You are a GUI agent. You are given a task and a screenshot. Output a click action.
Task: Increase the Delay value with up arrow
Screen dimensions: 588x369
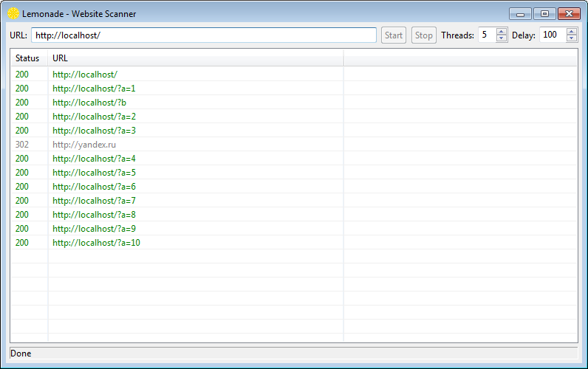pos(572,32)
